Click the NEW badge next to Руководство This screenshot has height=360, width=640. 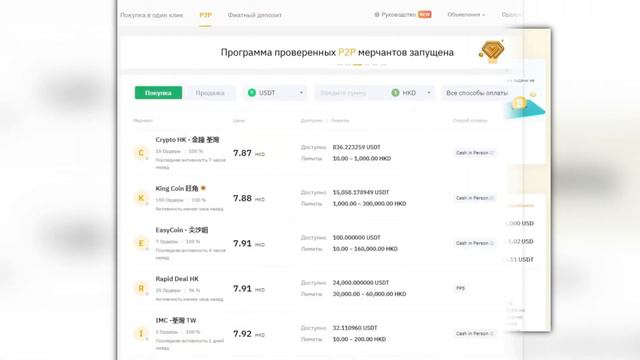point(425,14)
